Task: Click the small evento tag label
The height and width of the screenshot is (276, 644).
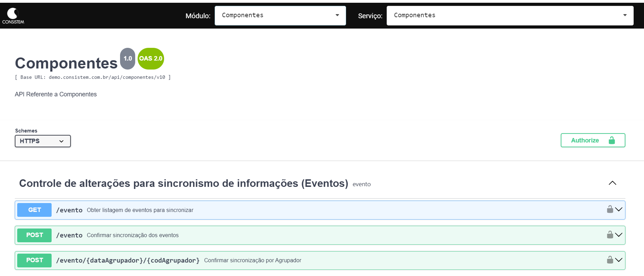Action: point(362,184)
